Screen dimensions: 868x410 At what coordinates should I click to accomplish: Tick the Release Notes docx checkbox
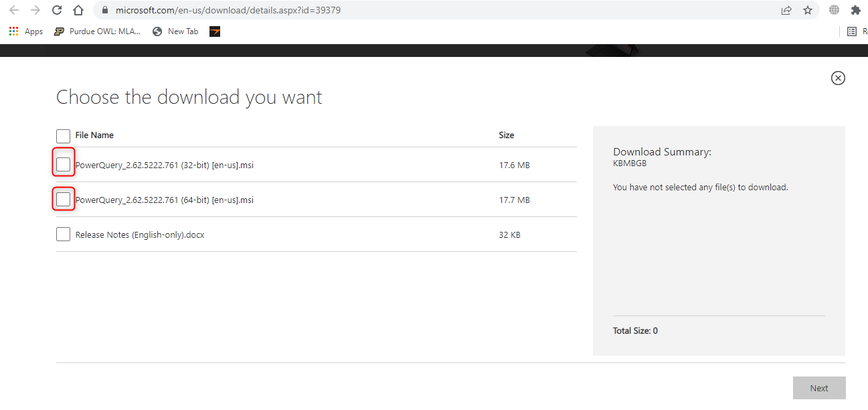pyautogui.click(x=64, y=234)
